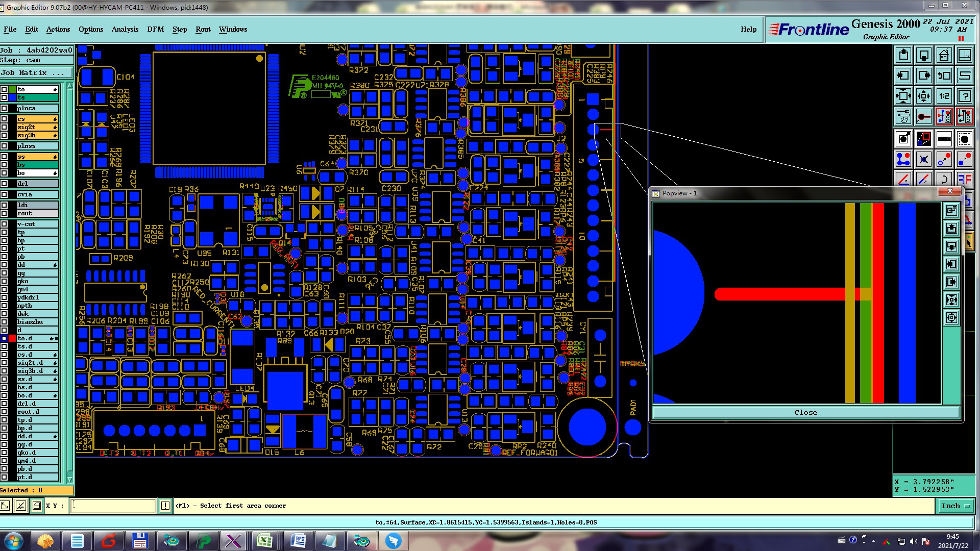Pan view up using top arrow icon
Viewport: 980px width, 551px height.
903,55
